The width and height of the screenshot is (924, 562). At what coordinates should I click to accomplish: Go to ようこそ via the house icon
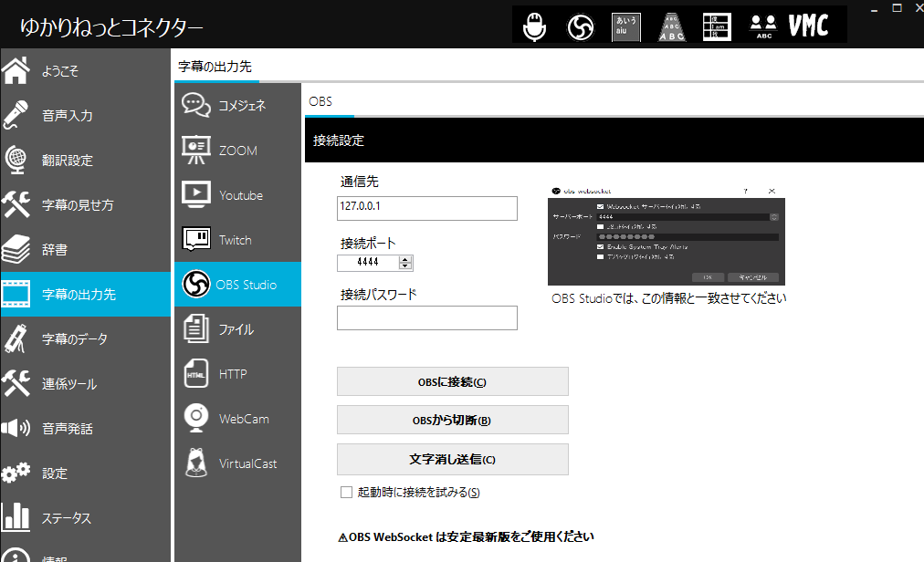pos(16,70)
